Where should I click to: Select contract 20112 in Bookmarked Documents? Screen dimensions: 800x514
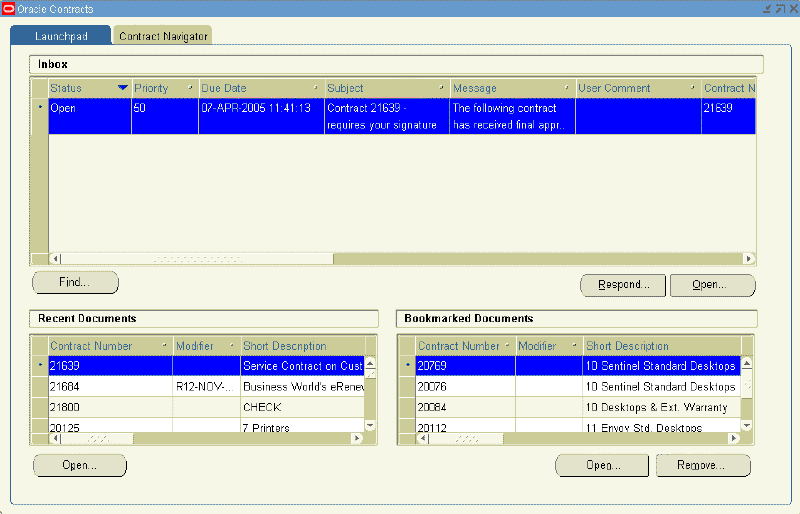click(465, 426)
